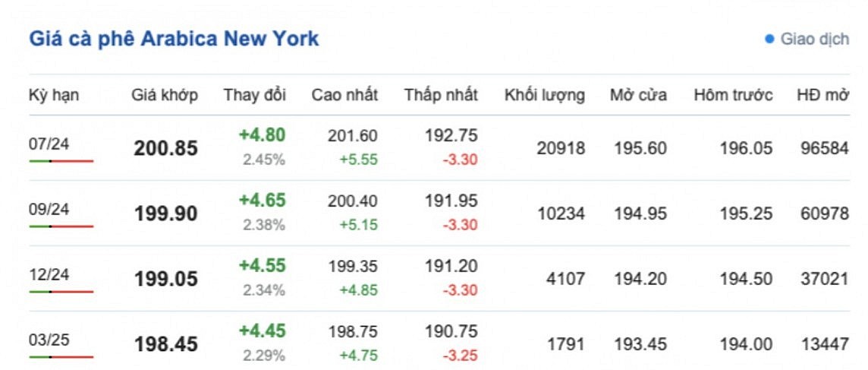The width and height of the screenshot is (868, 370).
Task: Sort by the Kỳ hạn column header
Action: click(54, 95)
